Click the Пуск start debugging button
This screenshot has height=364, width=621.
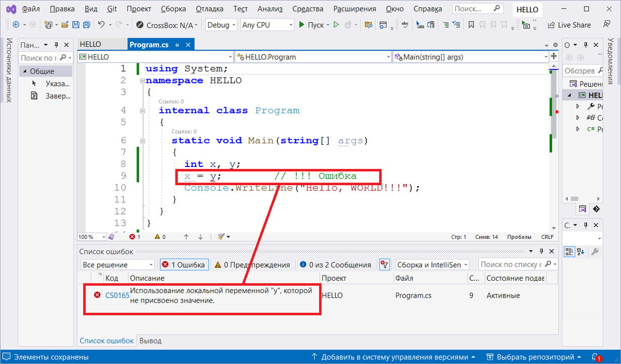coord(312,25)
